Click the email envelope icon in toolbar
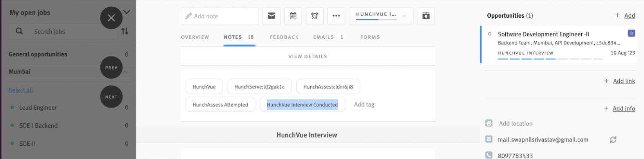This screenshot has width=644, height=159. click(x=271, y=16)
